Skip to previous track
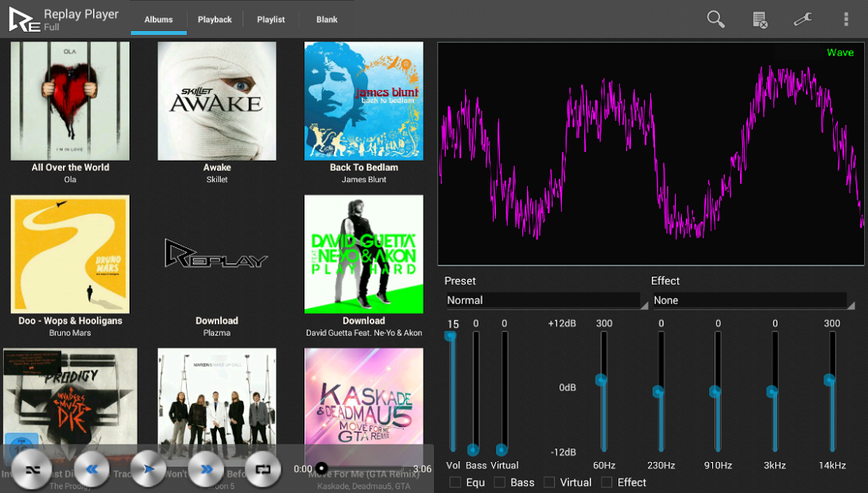The height and width of the screenshot is (493, 868). click(x=92, y=470)
